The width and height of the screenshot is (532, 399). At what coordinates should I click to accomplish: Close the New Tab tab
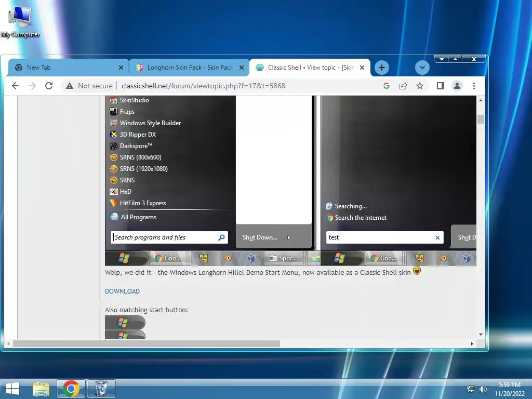click(x=121, y=68)
